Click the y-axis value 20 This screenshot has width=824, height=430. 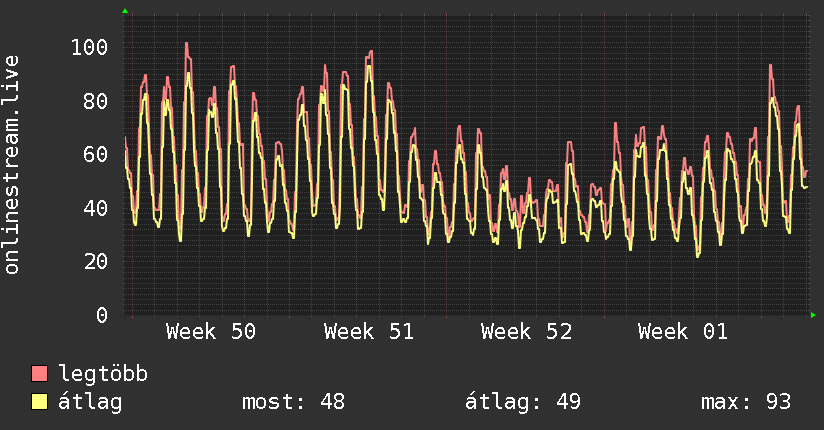[96, 261]
